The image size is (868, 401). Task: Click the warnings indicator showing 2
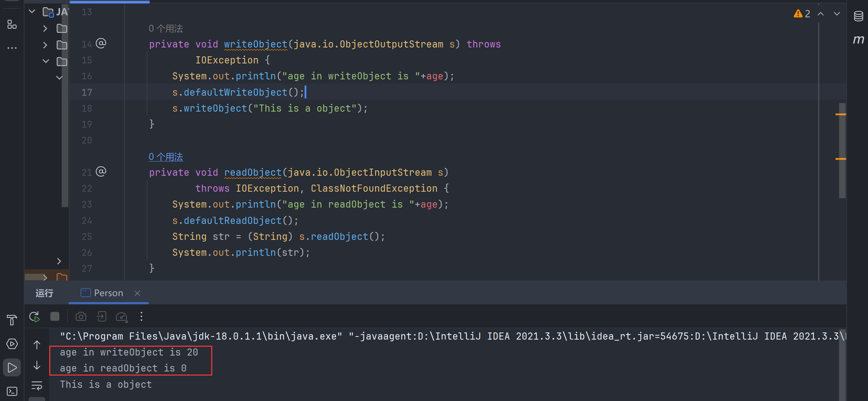point(802,14)
